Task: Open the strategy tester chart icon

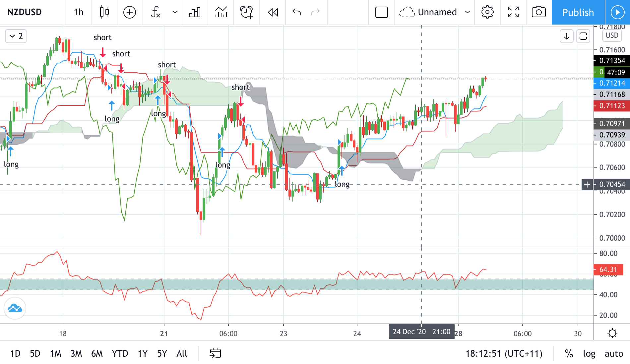Action: (221, 12)
